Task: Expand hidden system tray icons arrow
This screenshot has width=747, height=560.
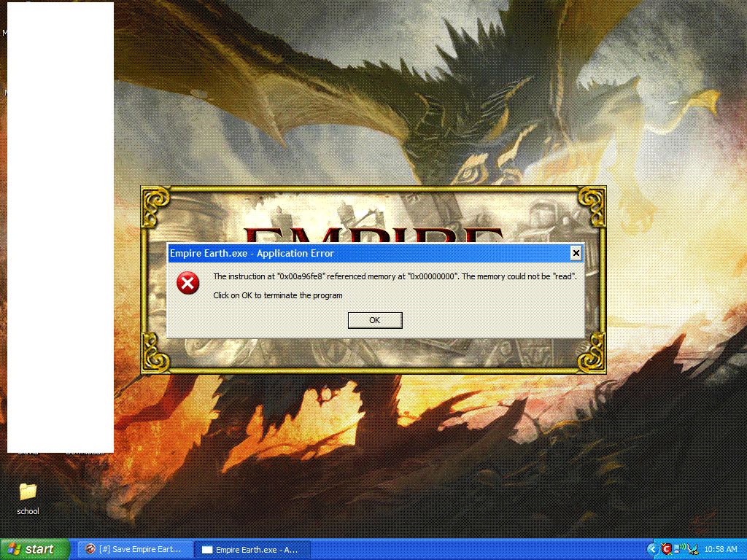Action: [652, 549]
